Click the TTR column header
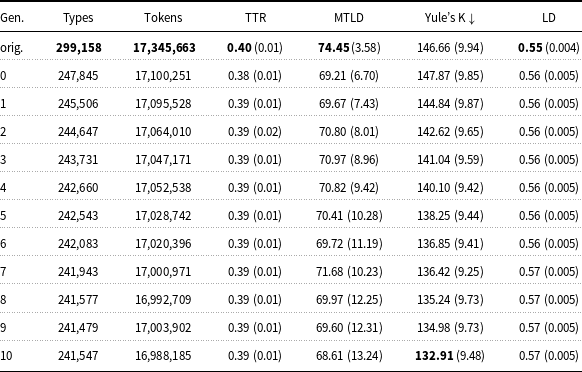 pos(255,17)
